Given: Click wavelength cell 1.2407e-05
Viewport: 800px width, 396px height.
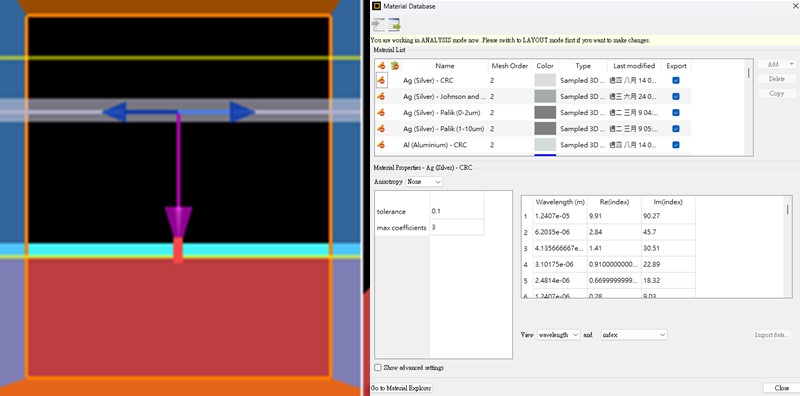Looking at the screenshot, I should click(x=560, y=216).
